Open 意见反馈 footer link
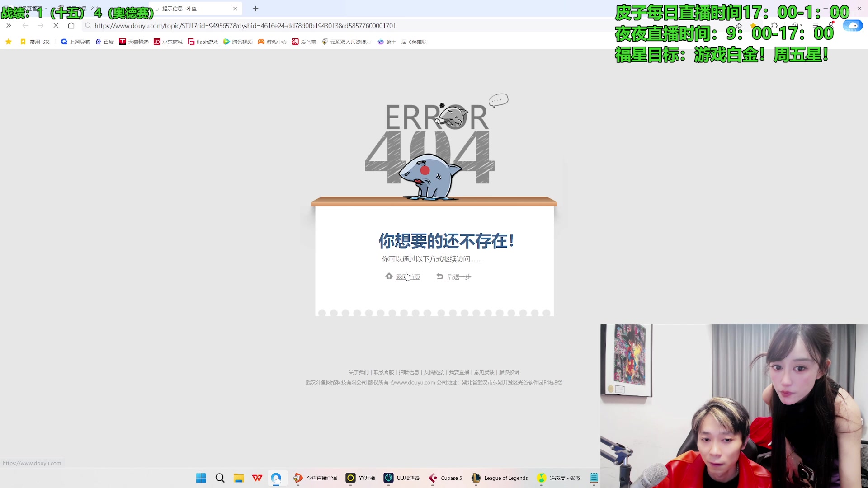868x488 pixels. (x=484, y=372)
